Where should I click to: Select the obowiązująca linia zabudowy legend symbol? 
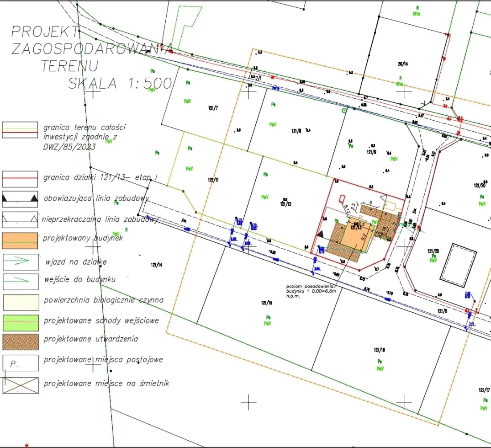tap(20, 198)
